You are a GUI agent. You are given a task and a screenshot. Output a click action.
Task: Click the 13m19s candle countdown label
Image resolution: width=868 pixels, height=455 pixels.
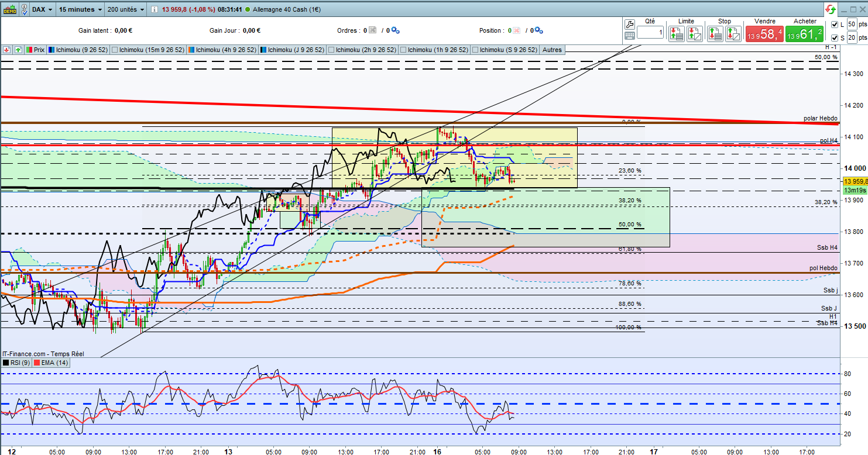point(855,191)
